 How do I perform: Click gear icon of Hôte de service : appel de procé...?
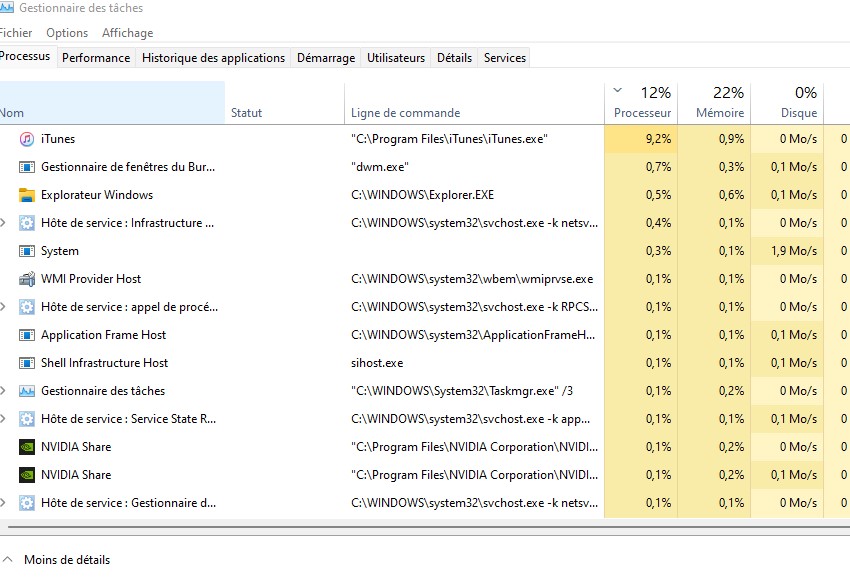[x=27, y=307]
